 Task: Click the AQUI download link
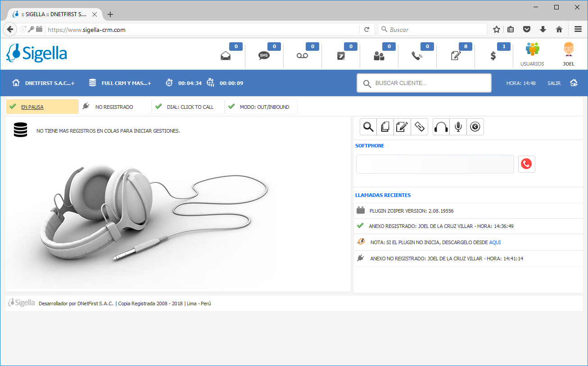click(495, 242)
